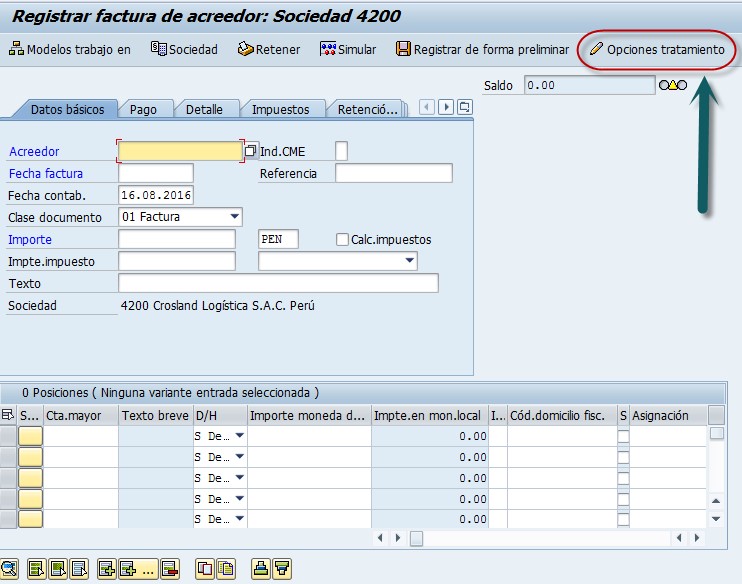This screenshot has height=584, width=742.
Task: Open the Modelos trabajo en tree
Action: pyautogui.click(x=70, y=49)
